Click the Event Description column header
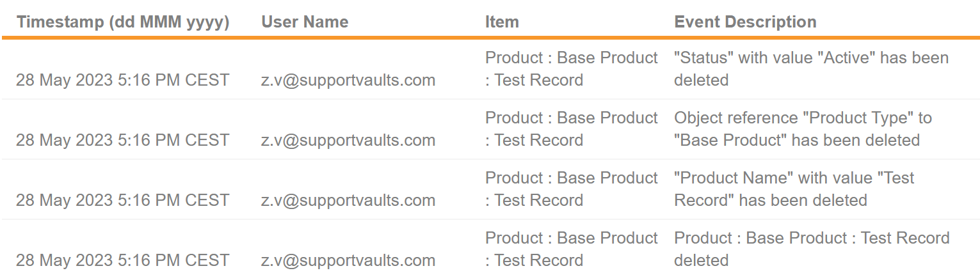This screenshot has height=273, width=980. (745, 22)
